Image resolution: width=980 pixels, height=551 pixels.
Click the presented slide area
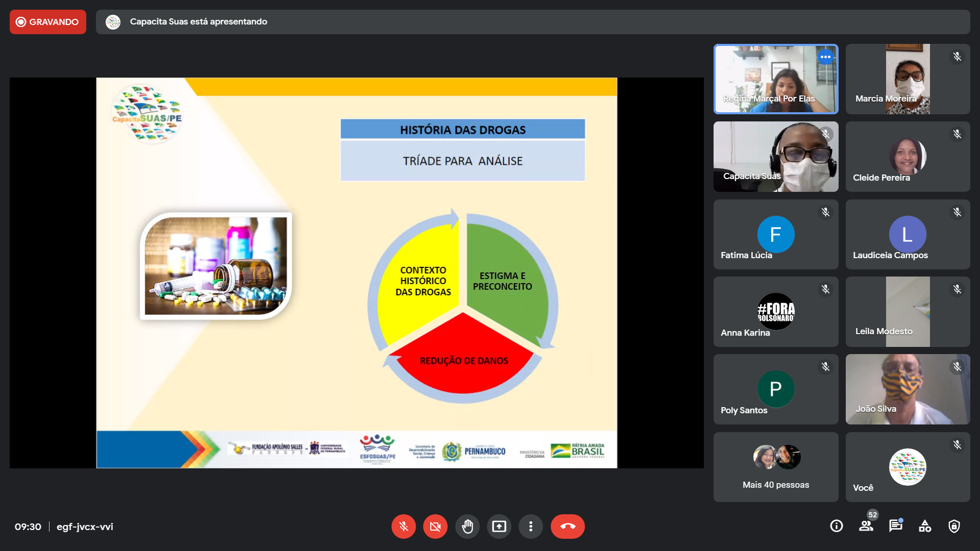(x=356, y=273)
